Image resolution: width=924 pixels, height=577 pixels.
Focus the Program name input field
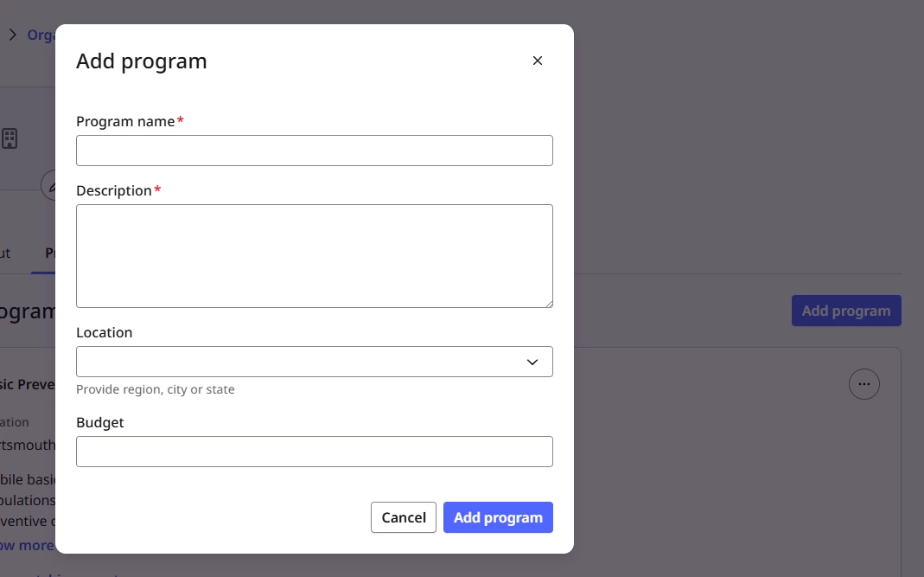[x=314, y=151]
